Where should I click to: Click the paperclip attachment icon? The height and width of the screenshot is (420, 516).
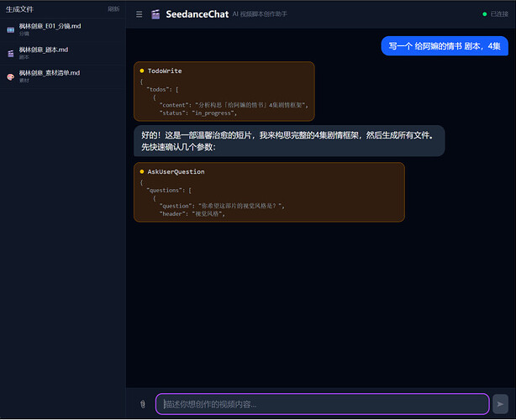click(x=143, y=404)
